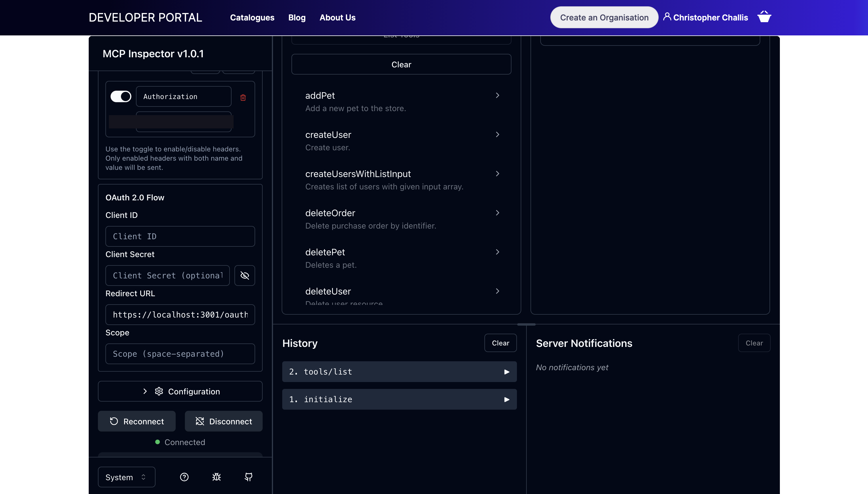Toggle the Authorization header switch
Screen dimensions: 868x494
121,96
